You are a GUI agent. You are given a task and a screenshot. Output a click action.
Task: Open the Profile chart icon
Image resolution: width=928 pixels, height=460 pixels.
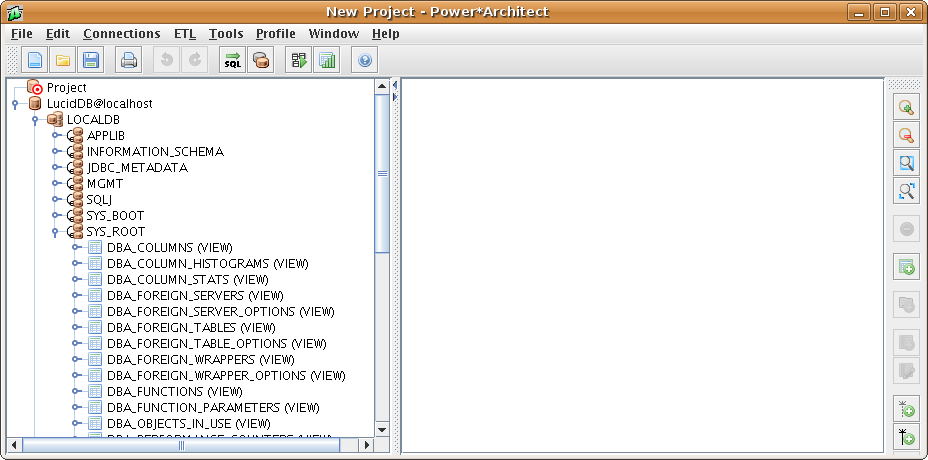(x=327, y=60)
